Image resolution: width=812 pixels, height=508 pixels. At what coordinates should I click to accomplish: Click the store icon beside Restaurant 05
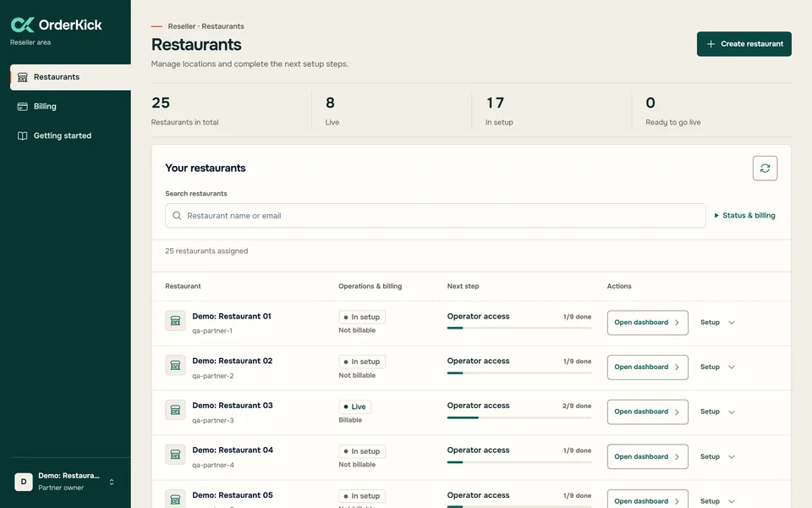click(x=175, y=499)
